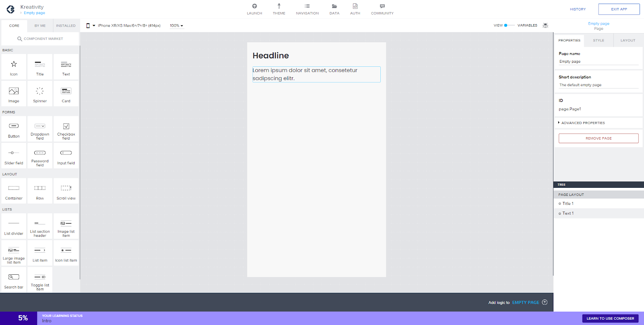
Task: Open the Auth settings icon
Action: [x=355, y=9]
